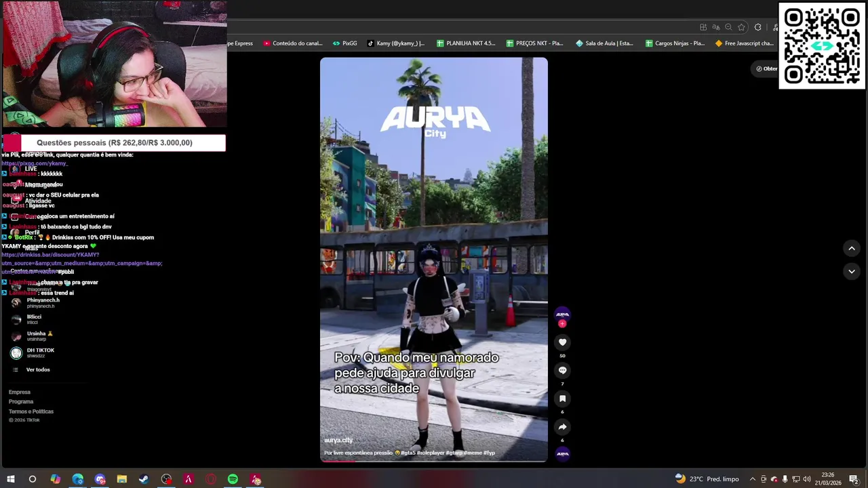Image resolution: width=868 pixels, height=488 pixels.
Task: Open Spotify from taskbar
Action: (233, 479)
